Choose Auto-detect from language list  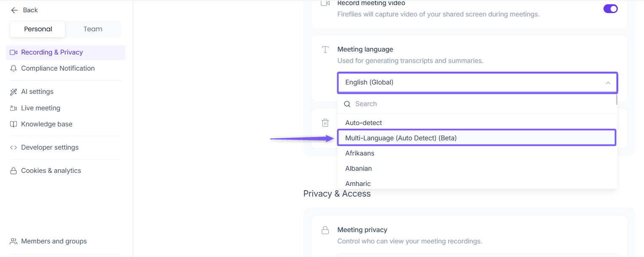click(363, 123)
